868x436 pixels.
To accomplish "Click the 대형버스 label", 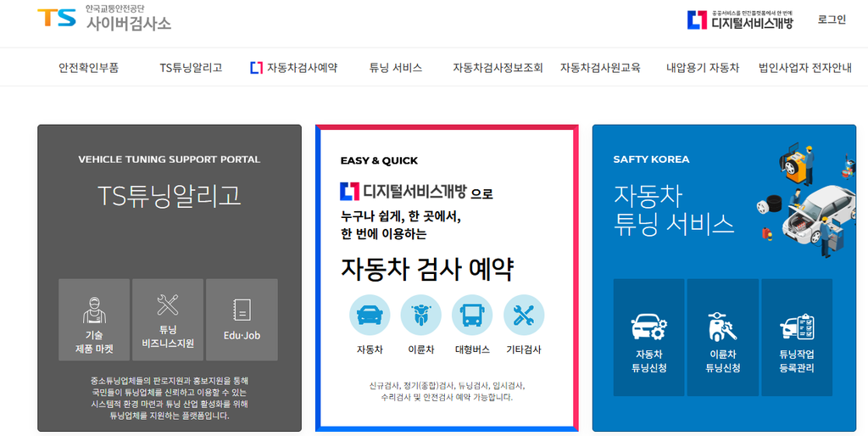I will click(472, 349).
